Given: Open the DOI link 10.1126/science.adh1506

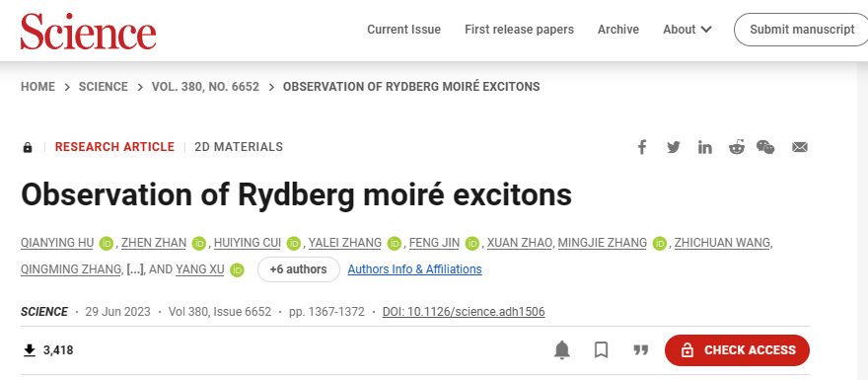Looking at the screenshot, I should pyautogui.click(x=464, y=312).
